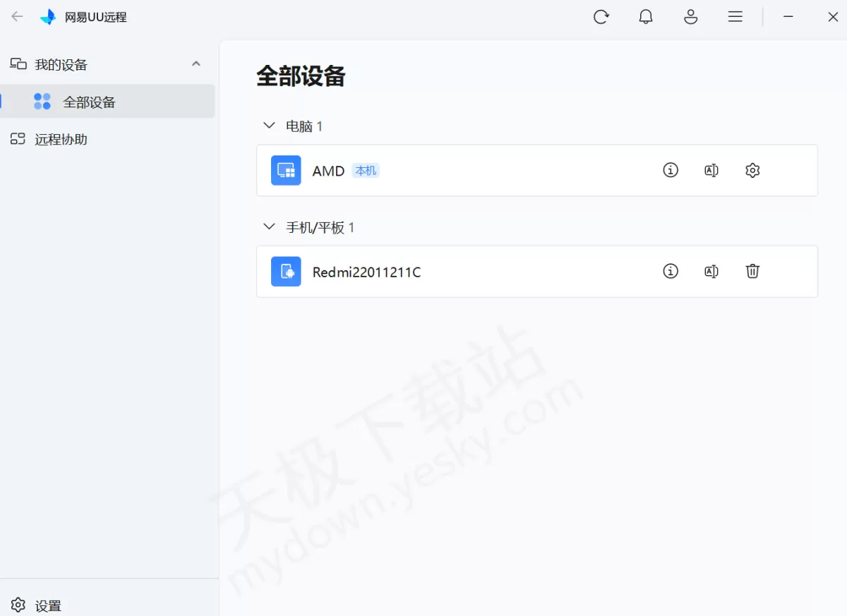847x616 pixels.
Task: Minimize the 网易UU远程 window
Action: [x=788, y=17]
